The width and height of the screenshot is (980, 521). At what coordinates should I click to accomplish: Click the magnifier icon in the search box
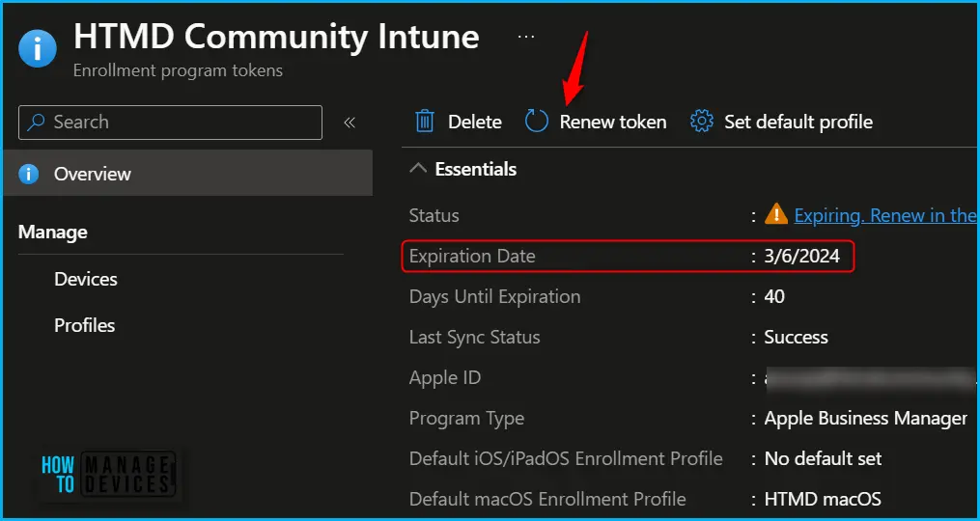tap(37, 122)
